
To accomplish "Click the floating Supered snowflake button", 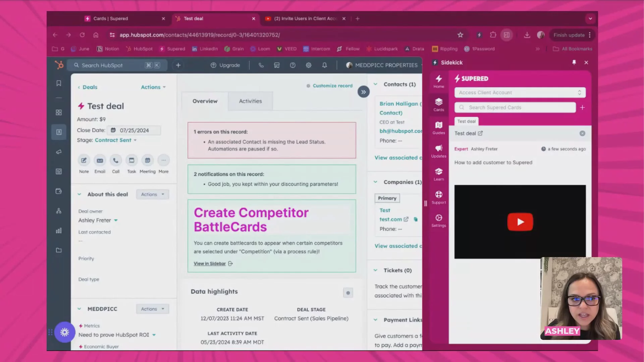I will (64, 332).
